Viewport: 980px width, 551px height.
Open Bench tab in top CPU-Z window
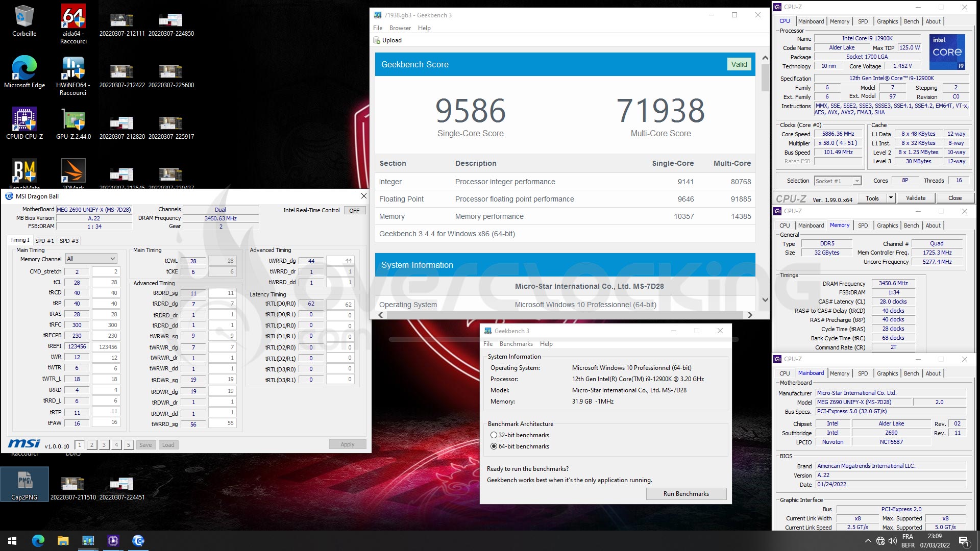911,21
